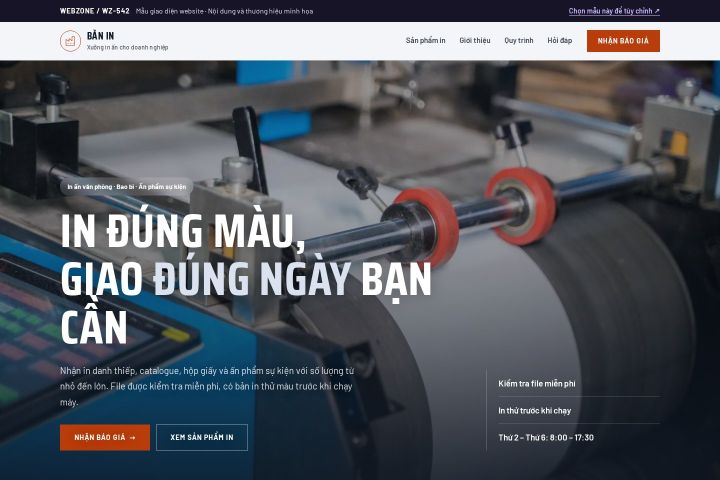Click the WEBZONE / WZ-542 label
The width and height of the screenshot is (720, 480).
point(95,11)
